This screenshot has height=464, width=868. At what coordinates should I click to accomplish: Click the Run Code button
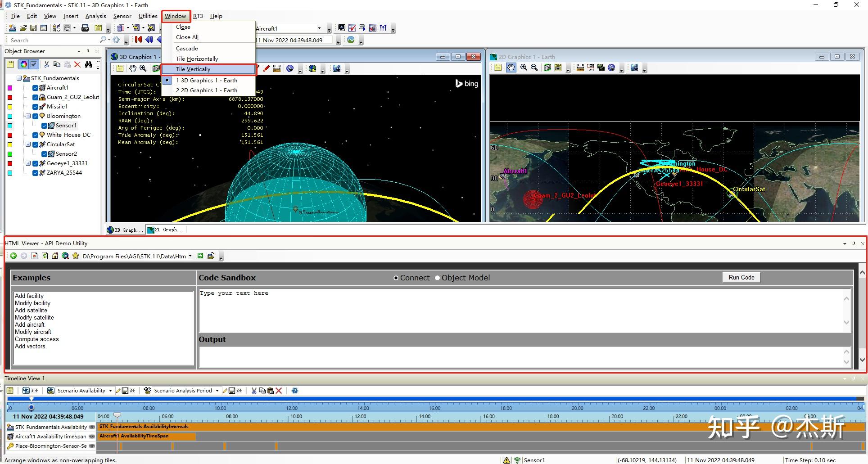pos(741,277)
